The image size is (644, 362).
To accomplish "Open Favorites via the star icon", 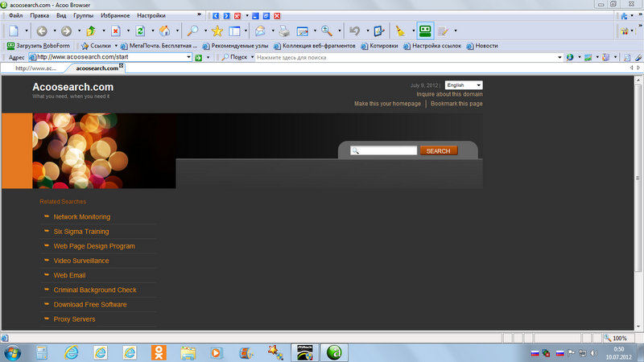I will [x=217, y=31].
